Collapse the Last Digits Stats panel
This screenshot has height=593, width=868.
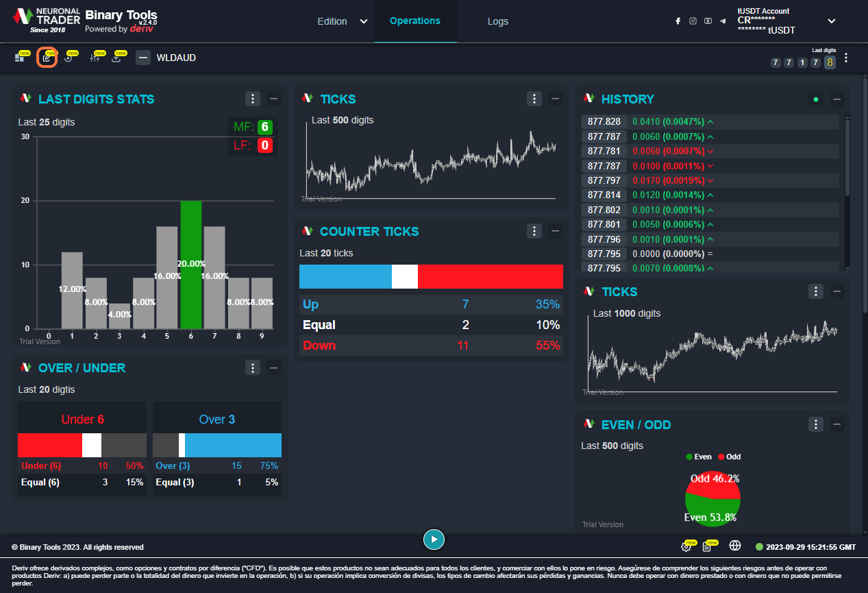[274, 99]
